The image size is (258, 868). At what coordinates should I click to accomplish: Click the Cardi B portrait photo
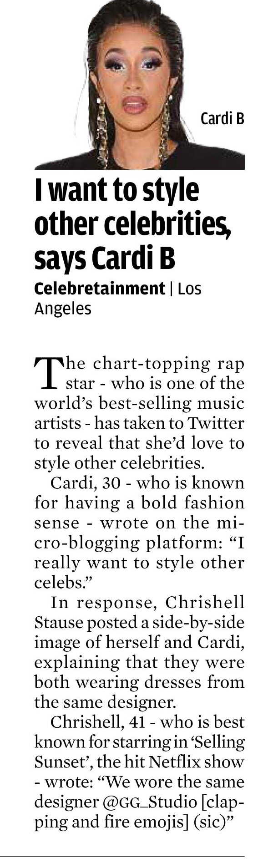pyautogui.click(x=140, y=85)
